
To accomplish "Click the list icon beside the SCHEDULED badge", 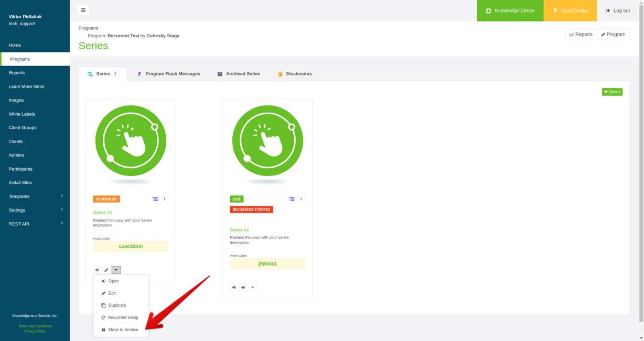I will [155, 199].
